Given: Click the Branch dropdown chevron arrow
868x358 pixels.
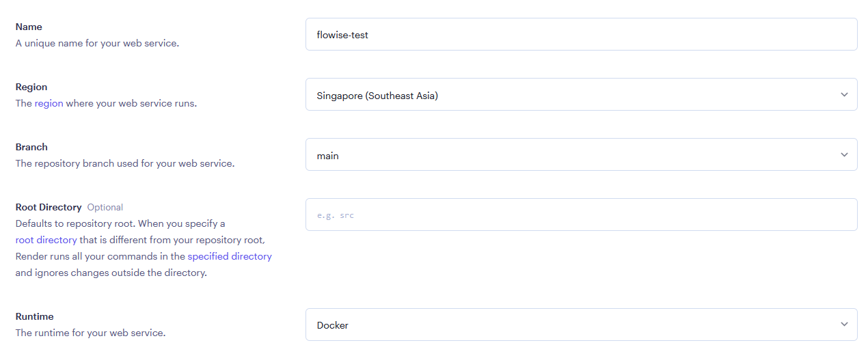Looking at the screenshot, I should (844, 155).
